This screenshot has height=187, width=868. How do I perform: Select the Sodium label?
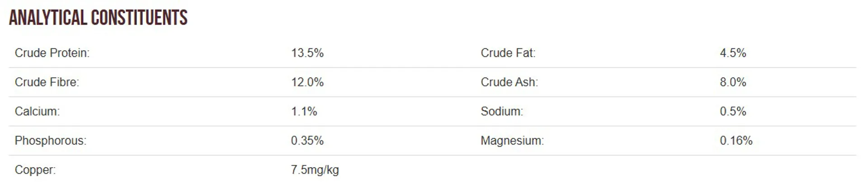(x=502, y=111)
